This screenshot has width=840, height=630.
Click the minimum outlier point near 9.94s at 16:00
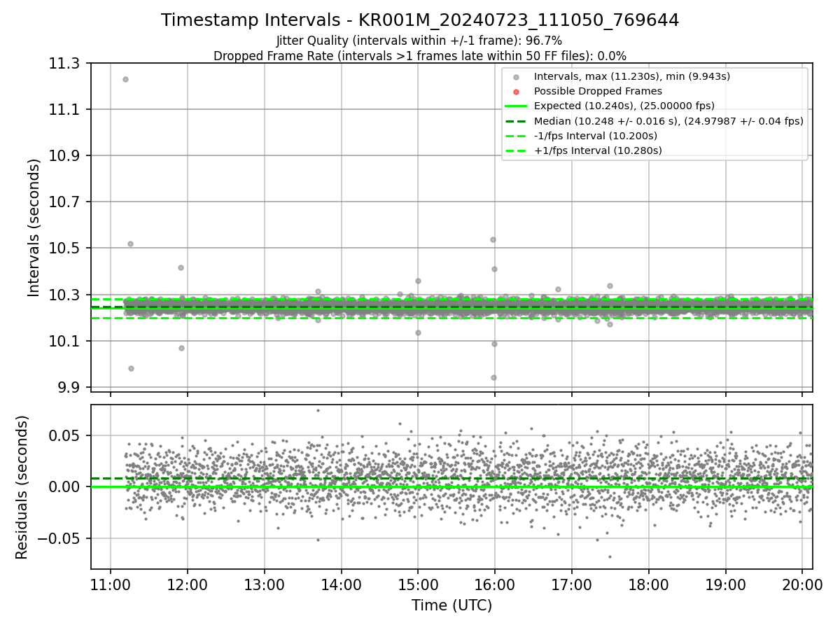click(493, 377)
